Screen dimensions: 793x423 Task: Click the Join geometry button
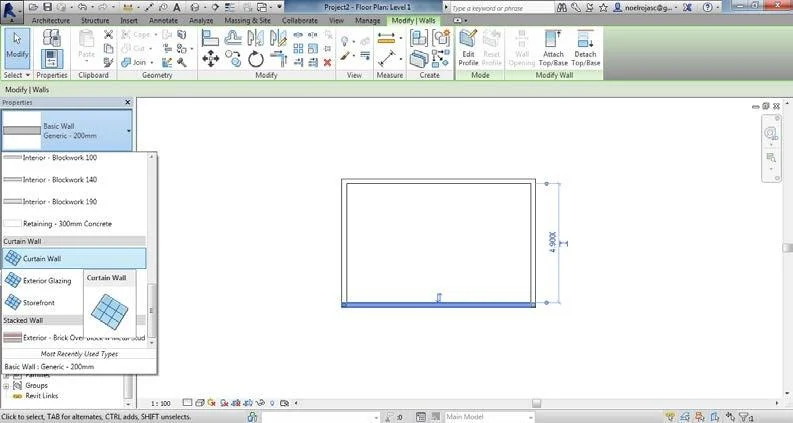pyautogui.click(x=135, y=62)
